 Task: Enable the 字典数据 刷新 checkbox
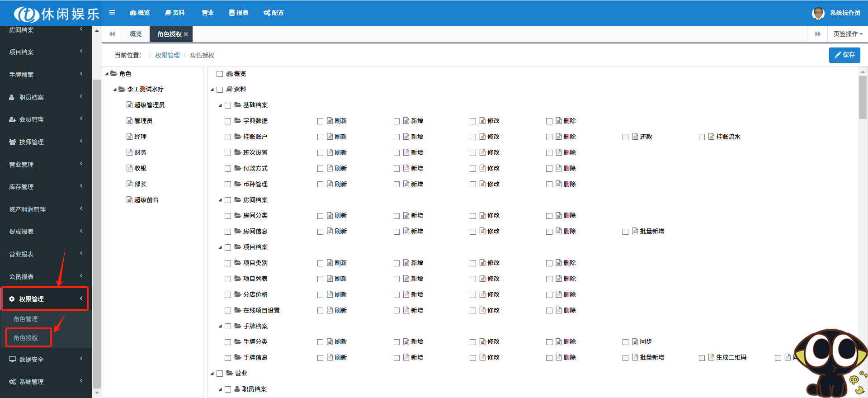[x=320, y=121]
